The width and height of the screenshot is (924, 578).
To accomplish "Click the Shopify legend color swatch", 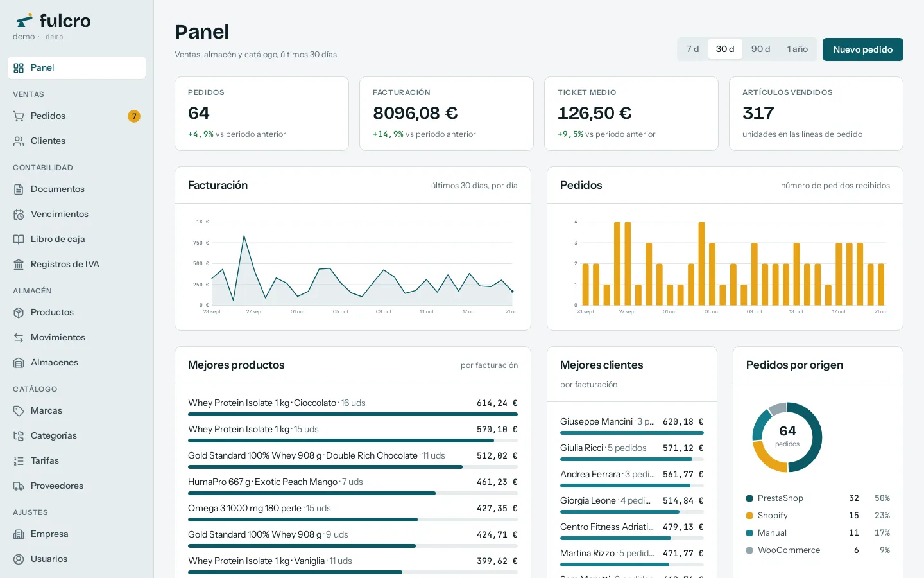I will point(749,516).
